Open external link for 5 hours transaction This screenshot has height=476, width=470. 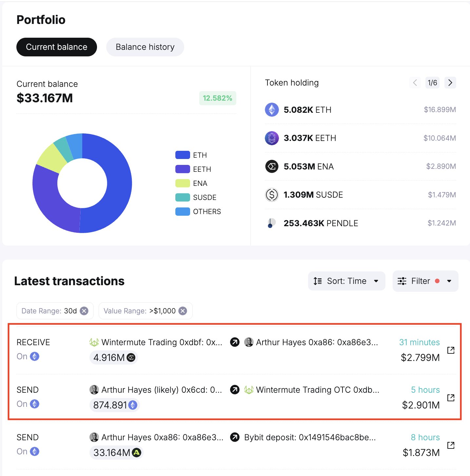(x=451, y=398)
